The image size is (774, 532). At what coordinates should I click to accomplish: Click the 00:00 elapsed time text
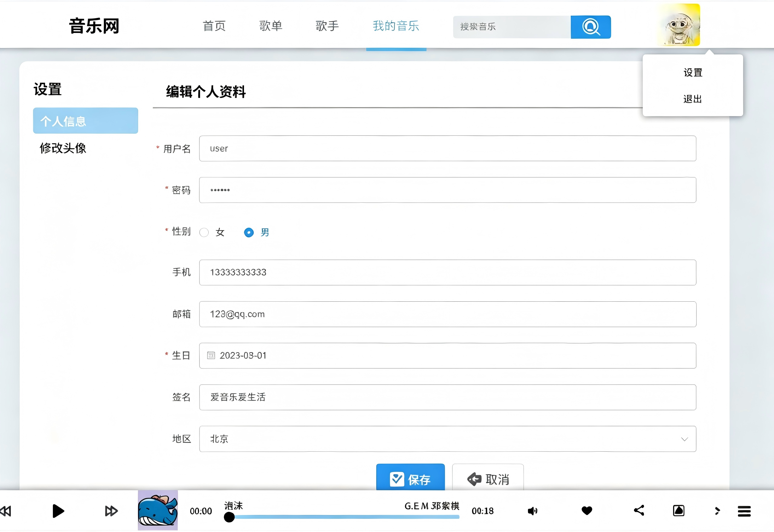click(201, 511)
